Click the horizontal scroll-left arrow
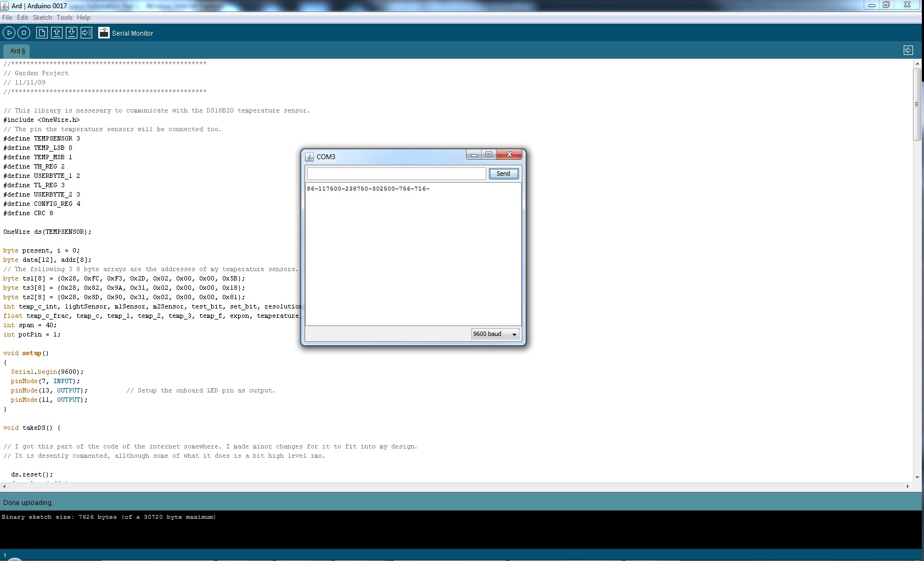The height and width of the screenshot is (561, 924). [x=4, y=486]
